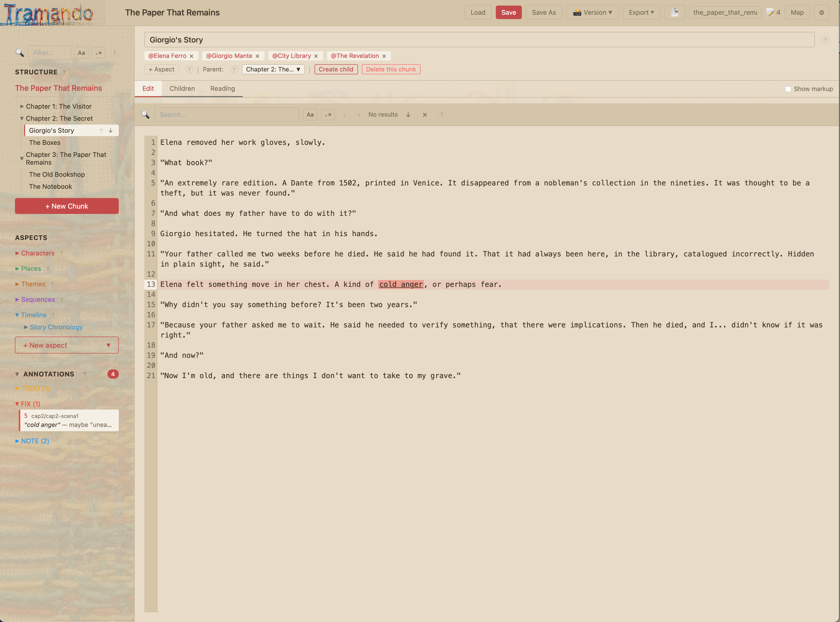840x622 pixels.
Task: Move Giorgio's Story down with arrow
Action: [111, 131]
